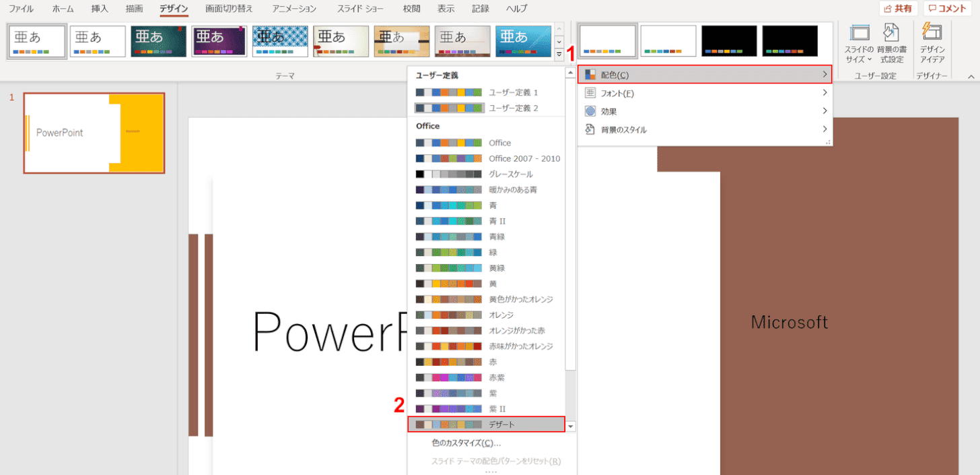Screen dimensions: 980x475
Task: Select the first white Office theme thumbnail
Action: pos(38,41)
